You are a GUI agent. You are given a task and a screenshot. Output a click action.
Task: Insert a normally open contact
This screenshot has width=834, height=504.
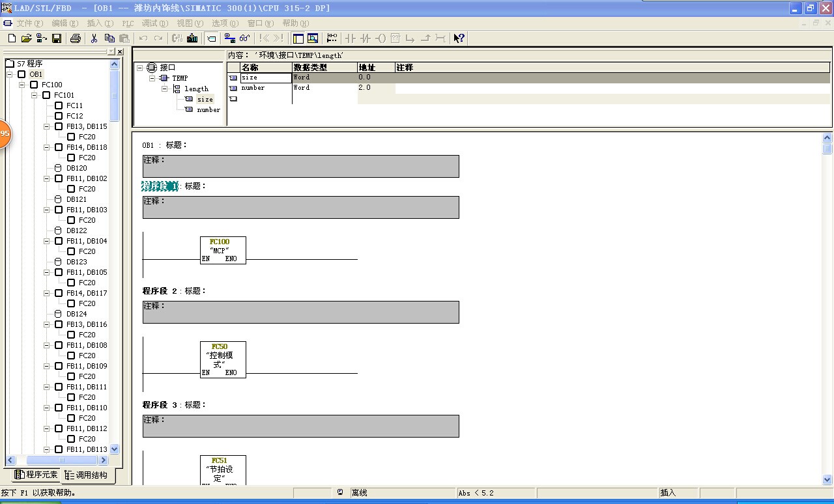coord(351,38)
